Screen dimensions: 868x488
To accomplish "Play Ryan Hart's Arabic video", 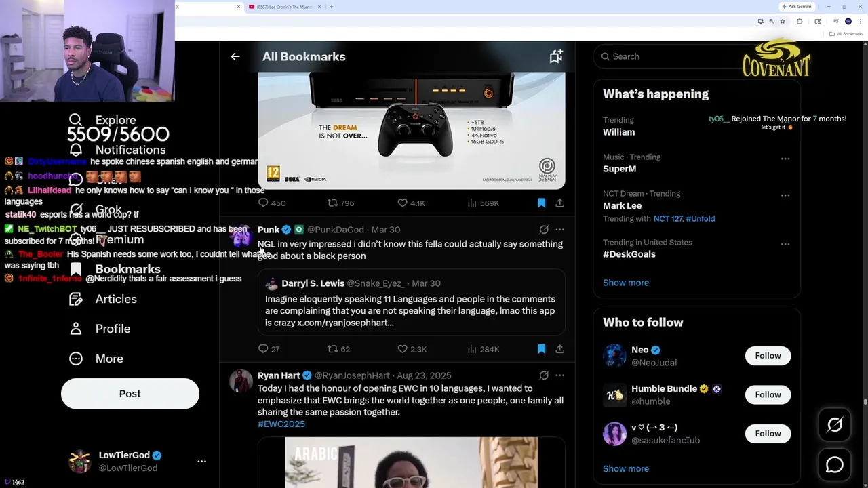I will pos(411,462).
